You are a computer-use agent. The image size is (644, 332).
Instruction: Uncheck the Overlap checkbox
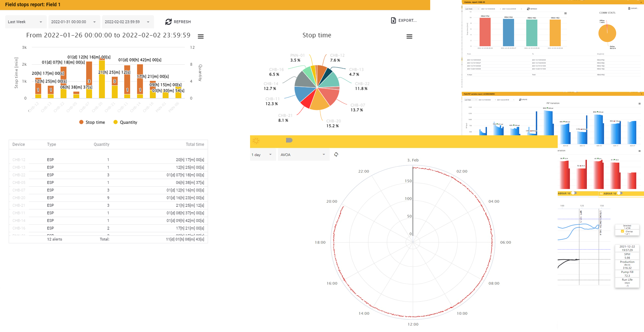coord(622,231)
